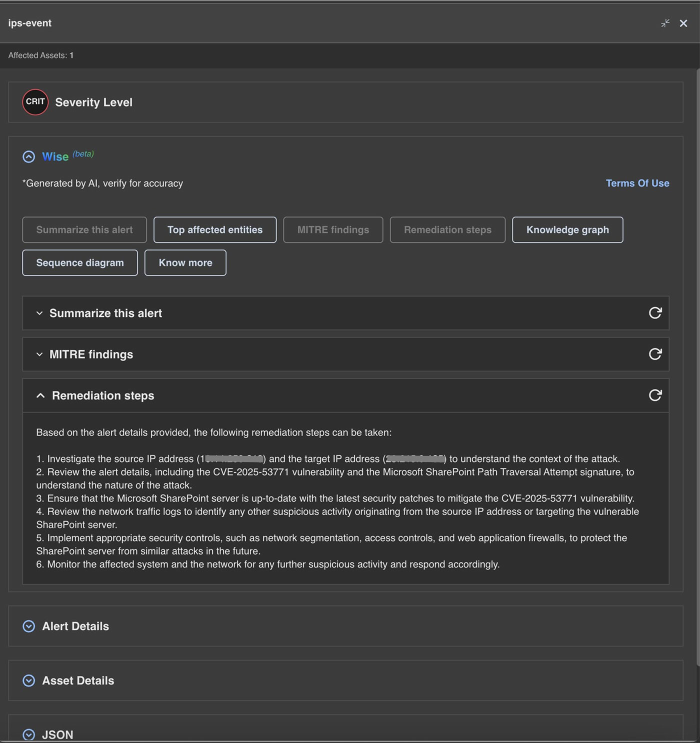
Task: Click the CRIT severity badge
Action: [x=35, y=102]
